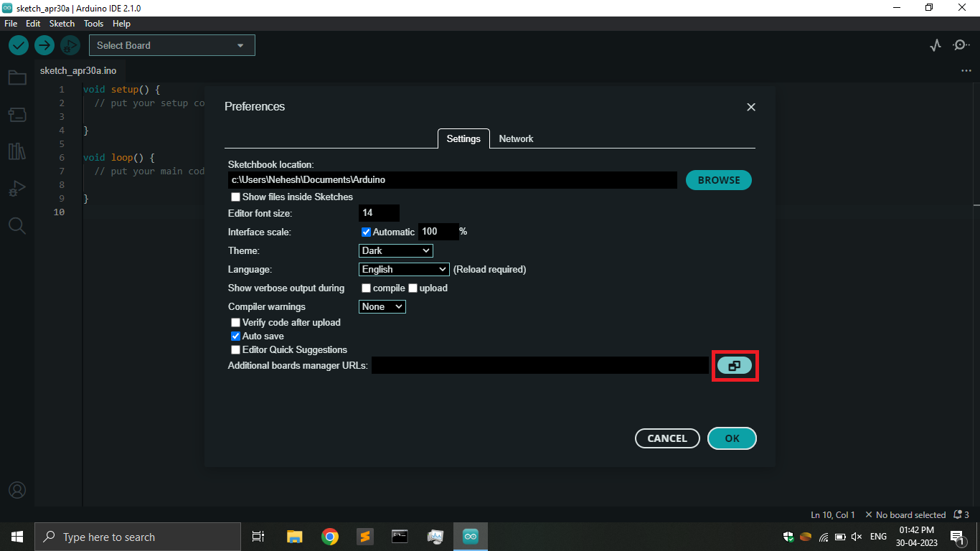The height and width of the screenshot is (551, 980).
Task: Disable Auto save
Action: (x=235, y=336)
